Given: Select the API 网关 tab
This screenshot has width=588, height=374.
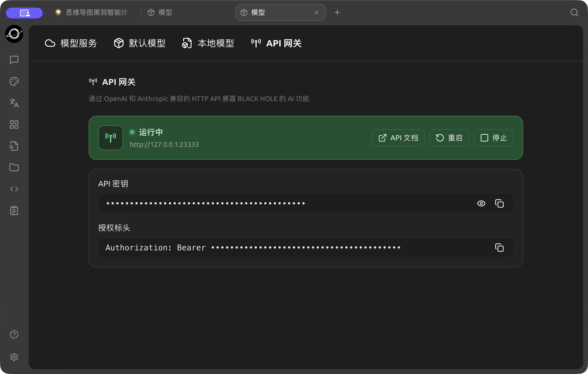Looking at the screenshot, I should tap(276, 43).
